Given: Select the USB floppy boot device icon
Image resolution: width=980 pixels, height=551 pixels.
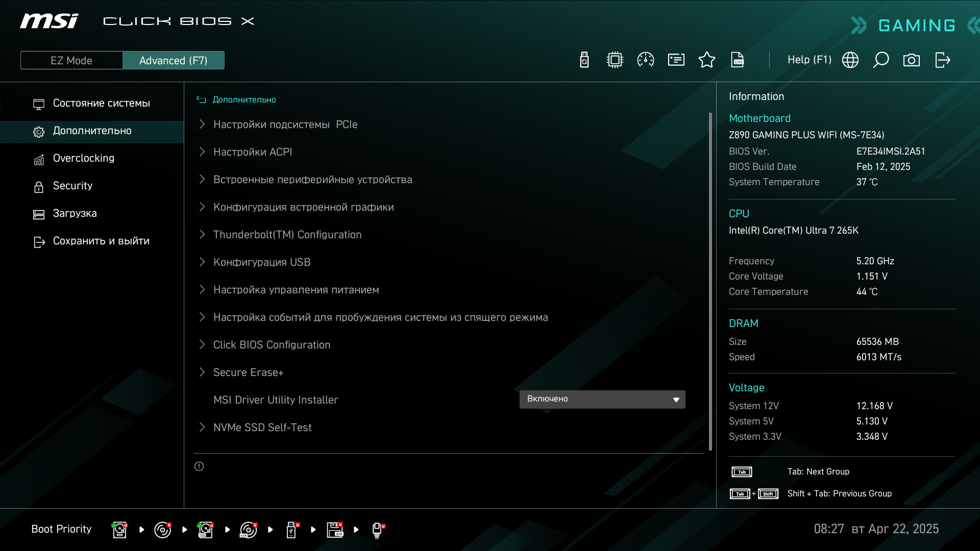Looking at the screenshot, I should [x=335, y=530].
